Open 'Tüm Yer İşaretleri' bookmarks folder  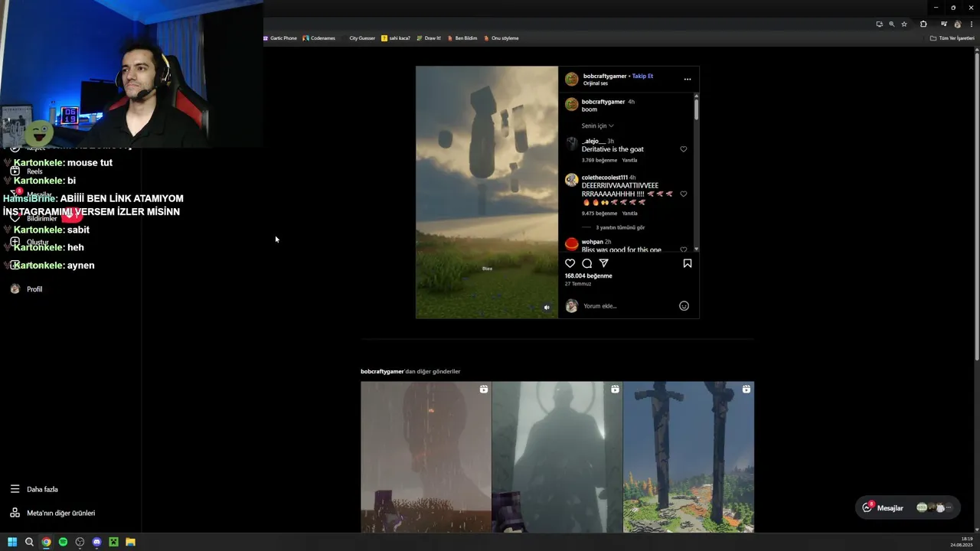[952, 37]
